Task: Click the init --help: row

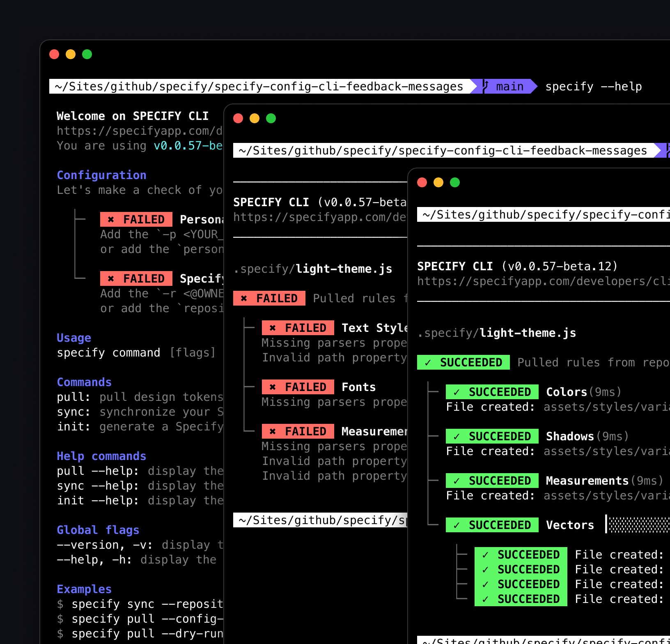Action: tap(140, 501)
